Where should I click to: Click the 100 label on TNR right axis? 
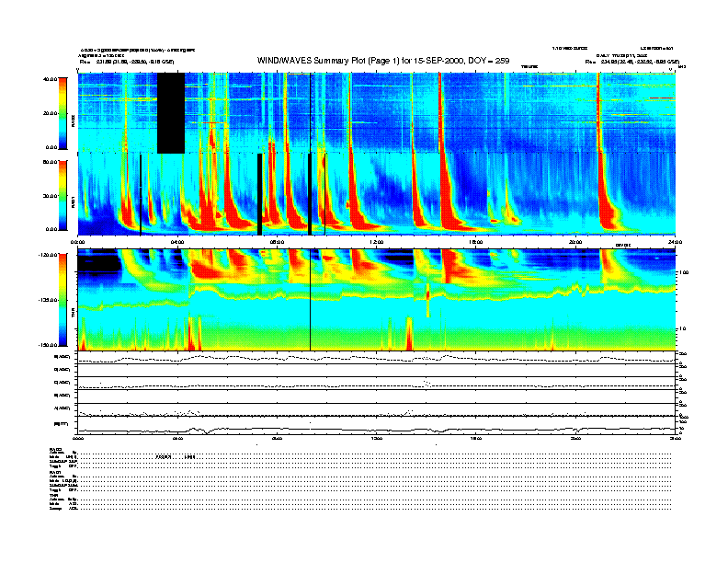click(x=684, y=272)
